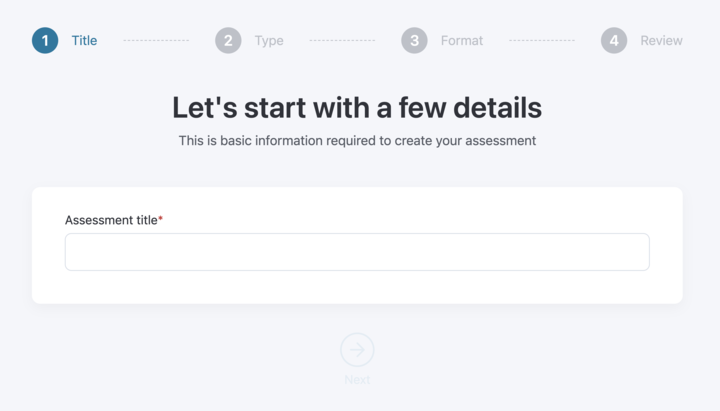The image size is (720, 411).
Task: Select the Title step label
Action: tap(84, 41)
